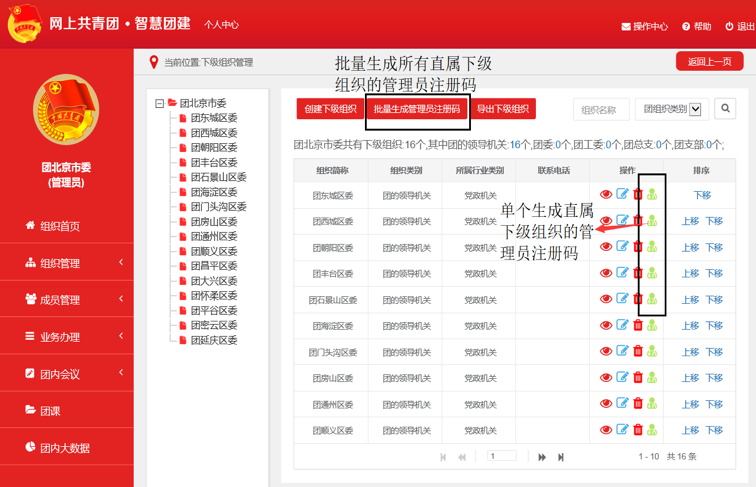Click the 团北京市委 avatar emblem

point(66,109)
